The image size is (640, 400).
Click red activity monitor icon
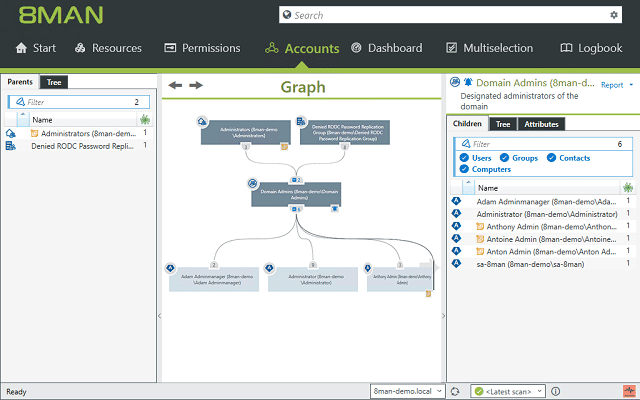pyautogui.click(x=629, y=391)
